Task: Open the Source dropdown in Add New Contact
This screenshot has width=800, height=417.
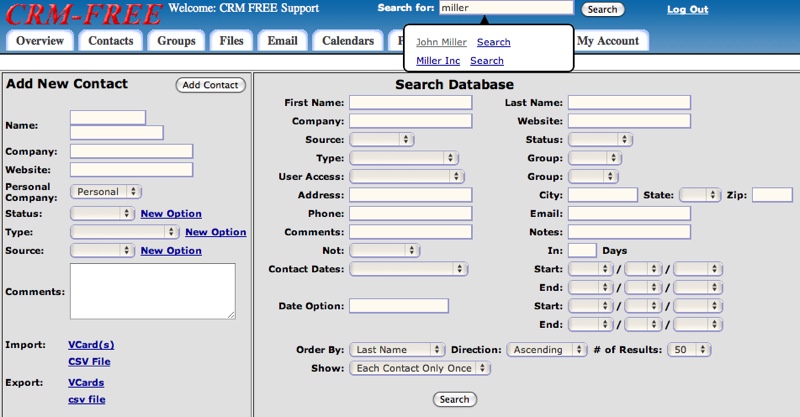Action: tap(102, 251)
